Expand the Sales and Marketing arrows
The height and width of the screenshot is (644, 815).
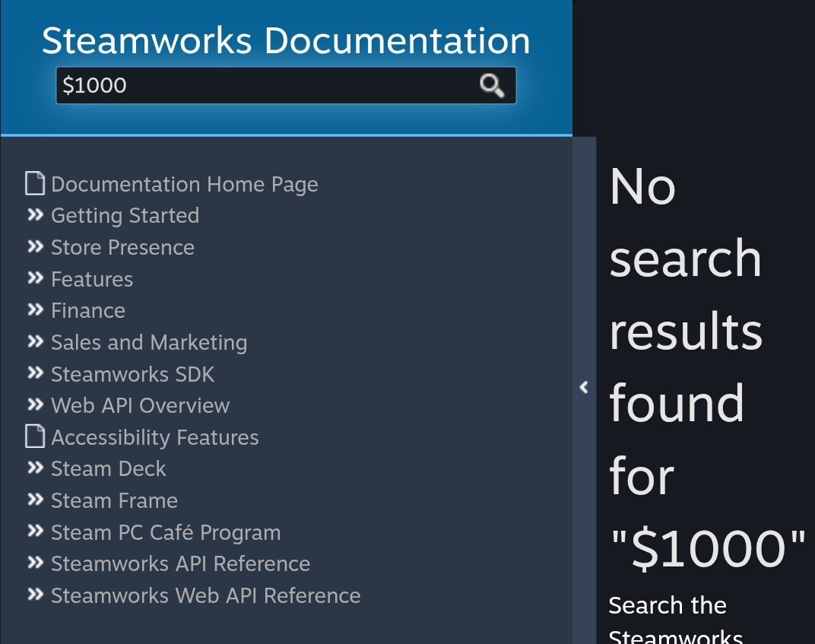[35, 341]
